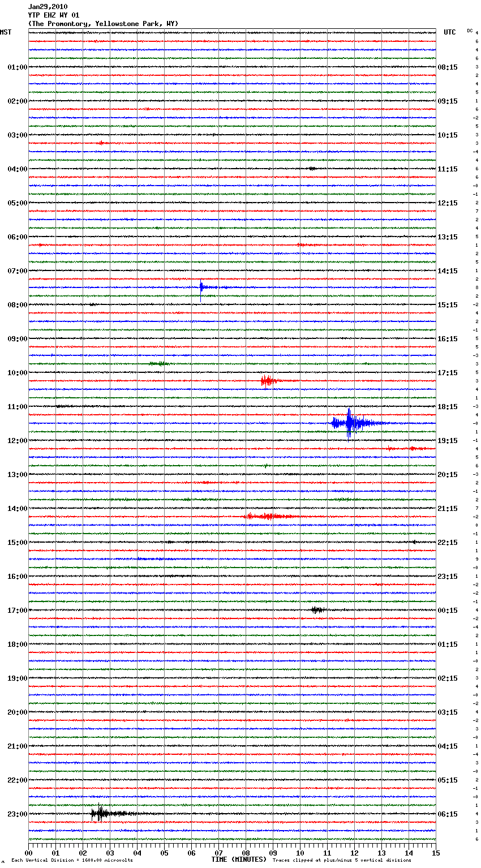Click the station code YTP EHZ WY 01
Viewport: 481px width, 868px height.
54,15
